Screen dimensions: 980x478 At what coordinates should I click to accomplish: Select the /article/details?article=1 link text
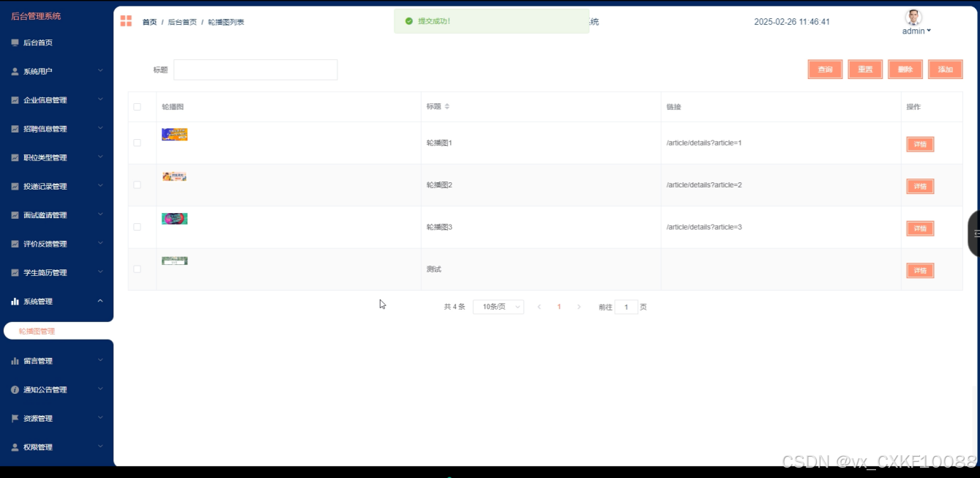(704, 143)
